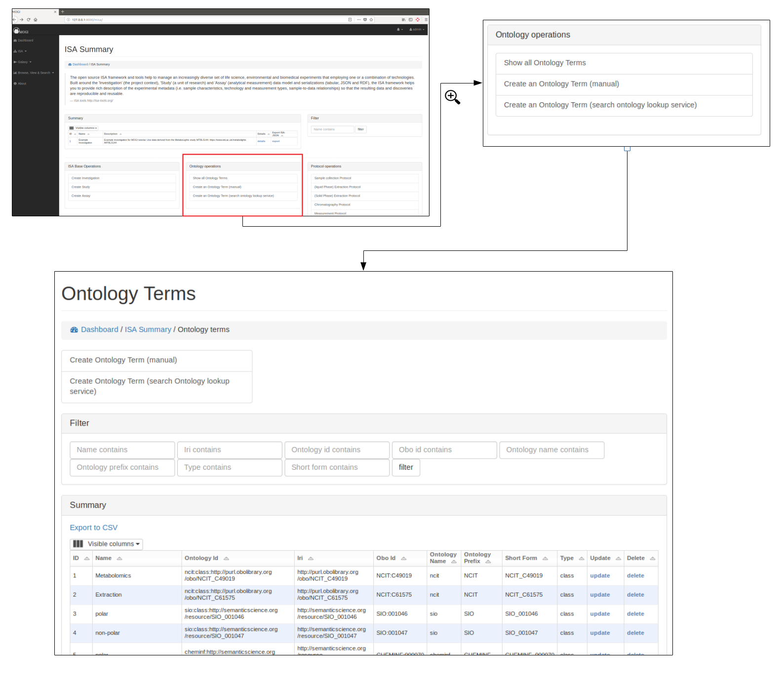Sort by Ontology Id column arrow

pyautogui.click(x=226, y=559)
